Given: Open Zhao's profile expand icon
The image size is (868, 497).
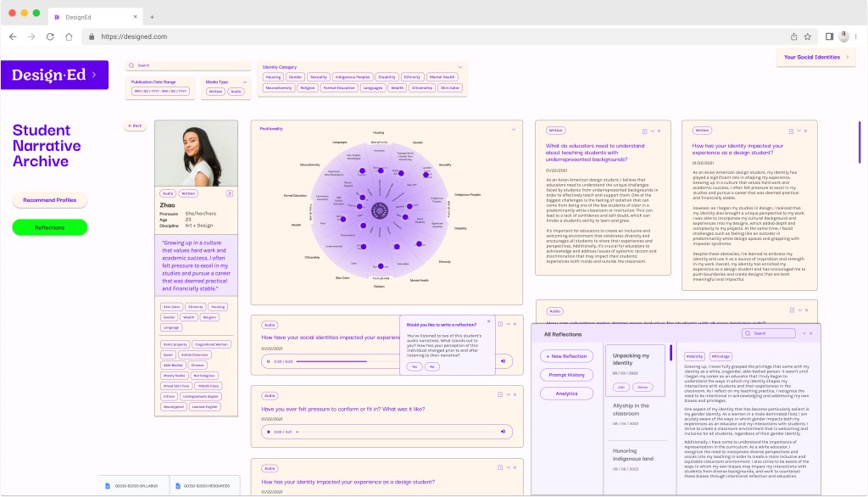Looking at the screenshot, I should tap(229, 193).
